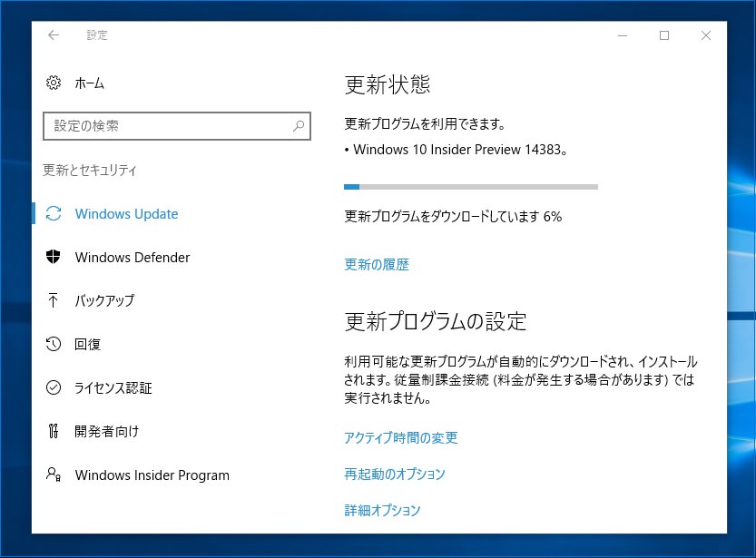This screenshot has height=558, width=756.
Task: Click the 開発者向け tools icon
Action: tap(53, 431)
